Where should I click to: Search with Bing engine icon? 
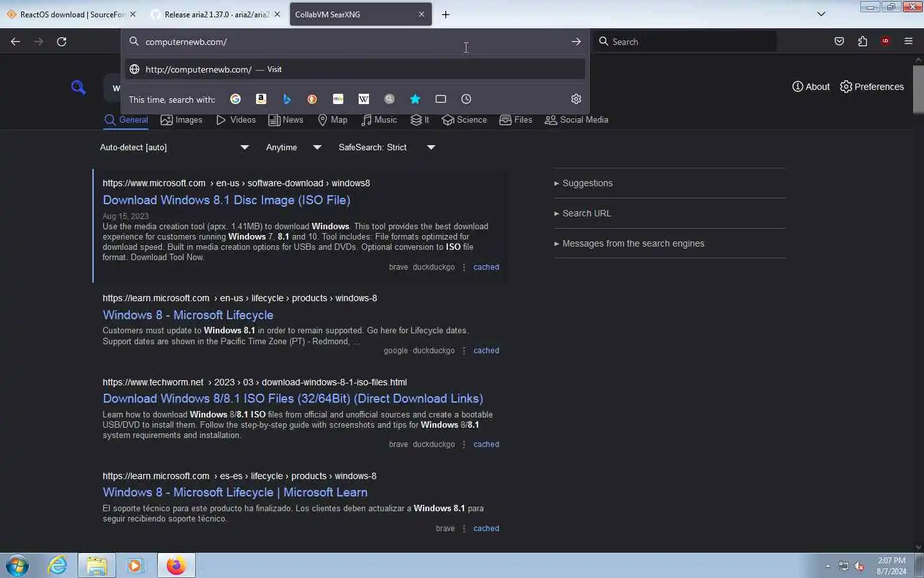click(x=287, y=99)
